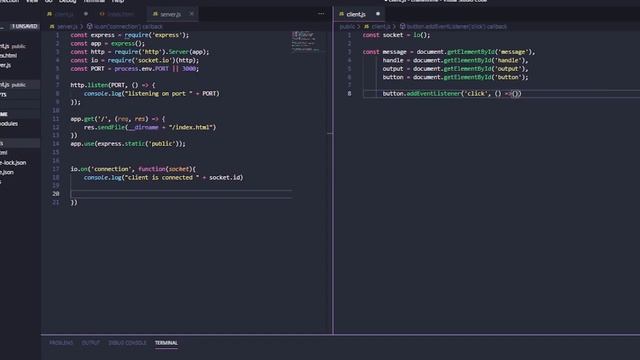Click server.js breadcrumb above left editor
Viewport: 640px width, 360px height.
(x=67, y=27)
